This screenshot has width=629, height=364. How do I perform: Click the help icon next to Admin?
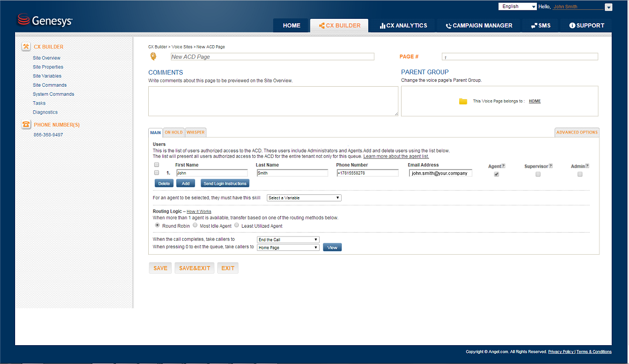coord(587,166)
